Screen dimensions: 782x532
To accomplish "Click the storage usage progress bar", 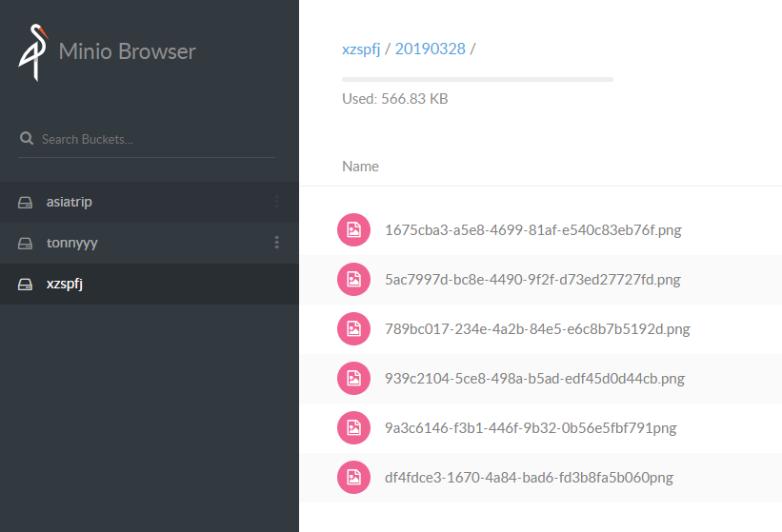I will 477,79.
